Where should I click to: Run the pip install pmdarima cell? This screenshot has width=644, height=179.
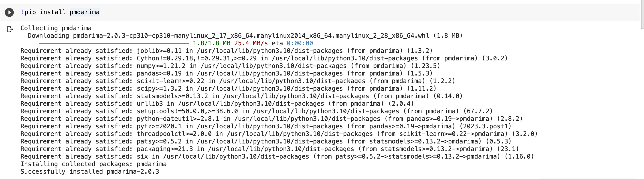(9, 12)
